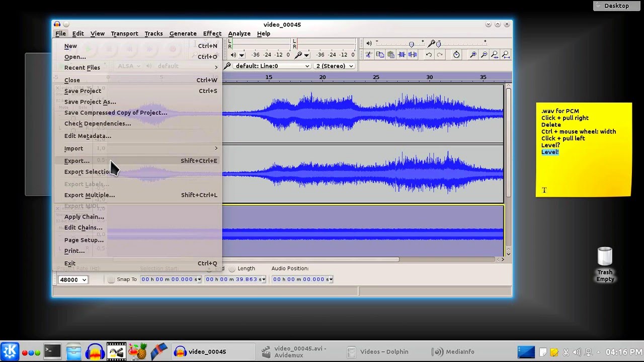Screen dimensions: 644x362
Task: Open the Analyze menu
Action: 239,34
